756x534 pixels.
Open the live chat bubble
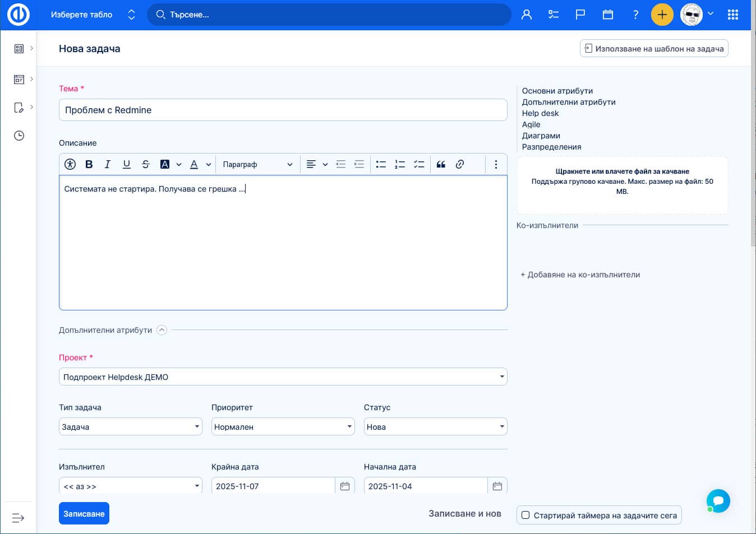[x=718, y=501]
